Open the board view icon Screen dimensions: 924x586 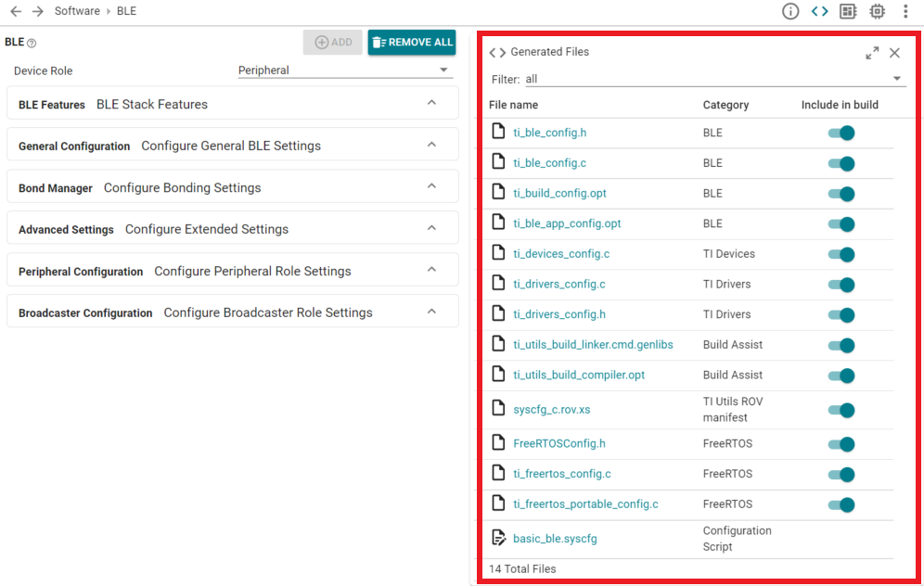848,11
